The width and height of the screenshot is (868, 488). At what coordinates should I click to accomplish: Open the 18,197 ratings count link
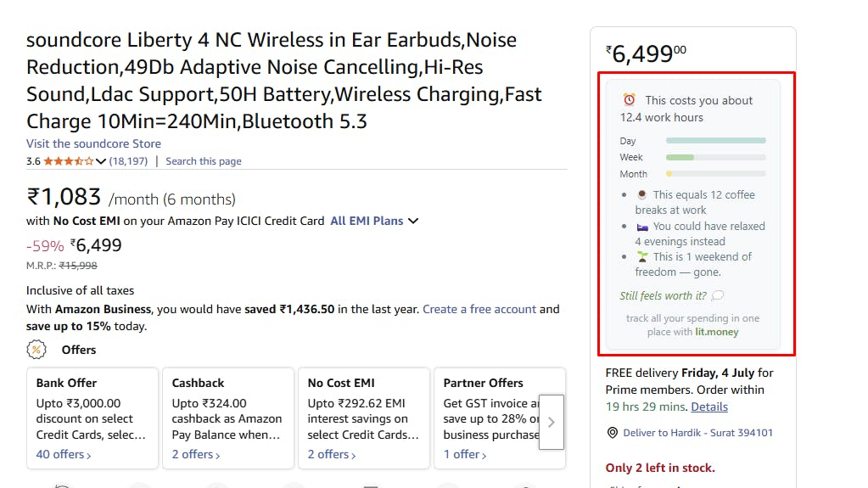coord(129,161)
